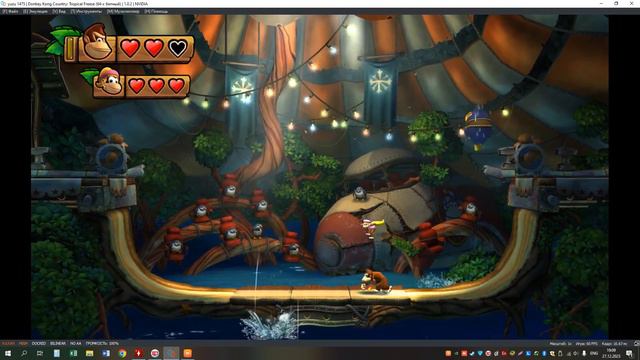Open Excel from the taskbar
Viewport: 640px width, 360px height.
(73, 353)
